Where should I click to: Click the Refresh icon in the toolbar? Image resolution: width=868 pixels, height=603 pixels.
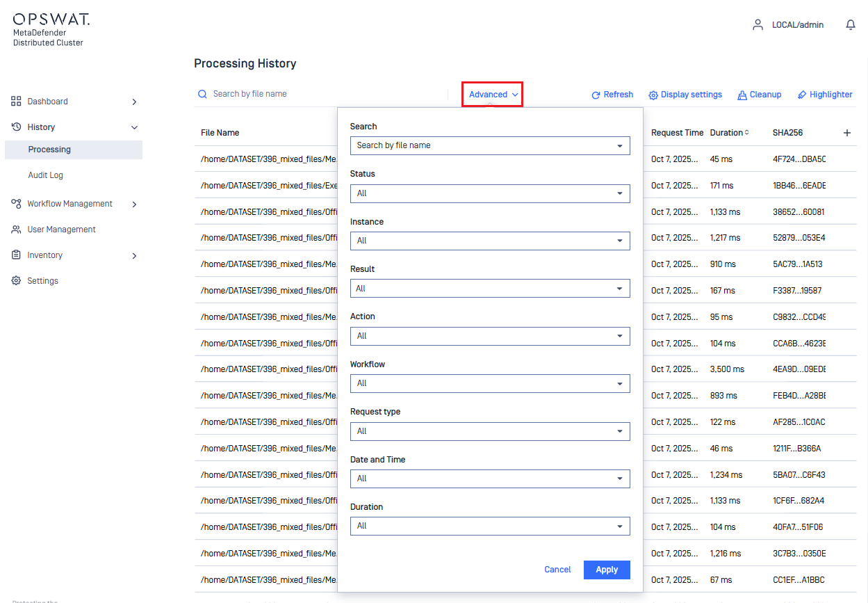click(x=596, y=95)
